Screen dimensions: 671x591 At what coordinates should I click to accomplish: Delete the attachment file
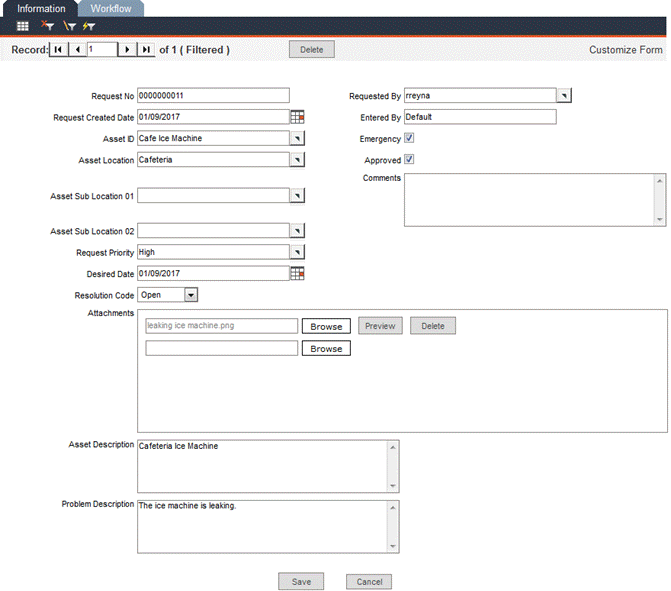click(x=433, y=326)
